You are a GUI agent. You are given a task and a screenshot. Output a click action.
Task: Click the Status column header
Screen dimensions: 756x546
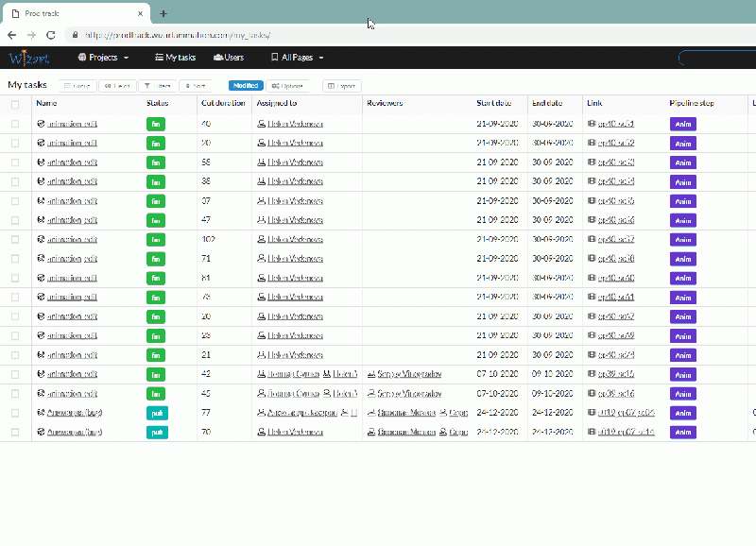tap(158, 103)
